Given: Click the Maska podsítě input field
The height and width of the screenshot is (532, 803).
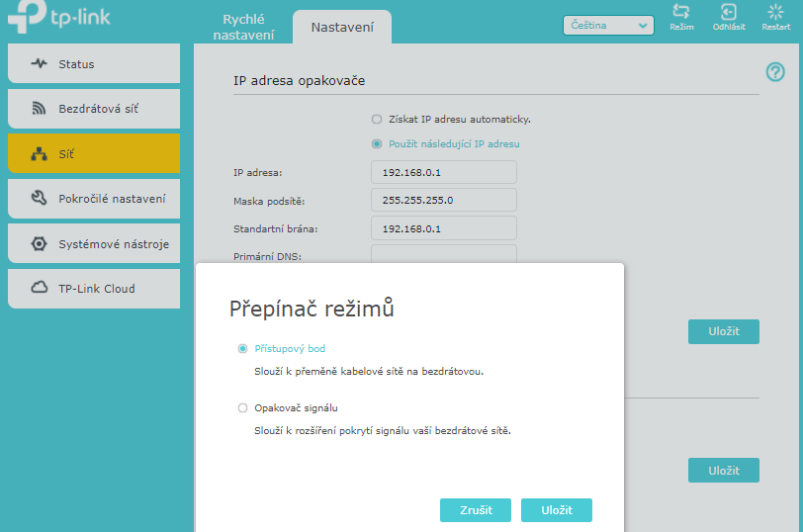Looking at the screenshot, I should pyautogui.click(x=443, y=200).
